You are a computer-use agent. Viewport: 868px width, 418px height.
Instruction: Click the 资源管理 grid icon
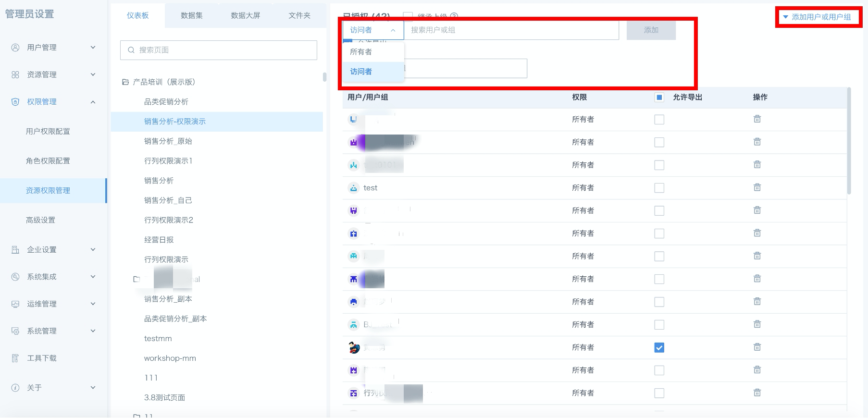point(15,75)
